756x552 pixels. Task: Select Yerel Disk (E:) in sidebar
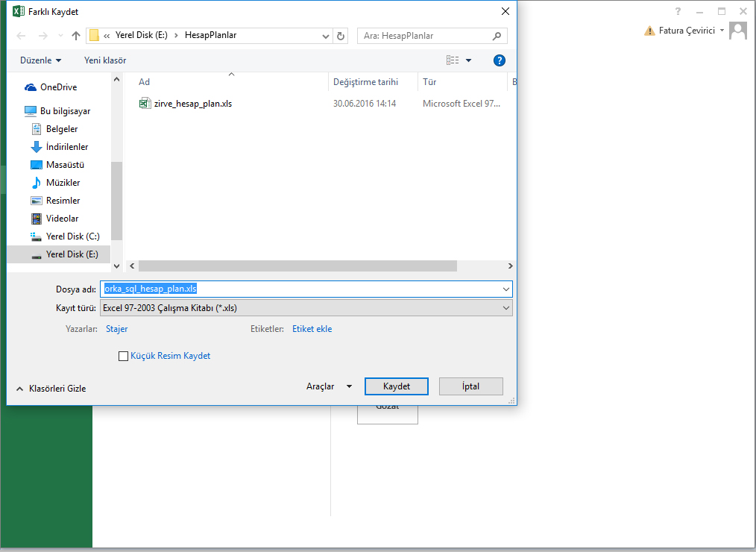[x=59, y=254]
